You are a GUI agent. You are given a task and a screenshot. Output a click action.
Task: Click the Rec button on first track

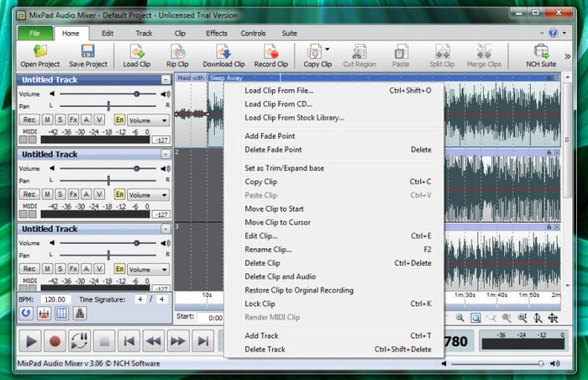[28, 120]
